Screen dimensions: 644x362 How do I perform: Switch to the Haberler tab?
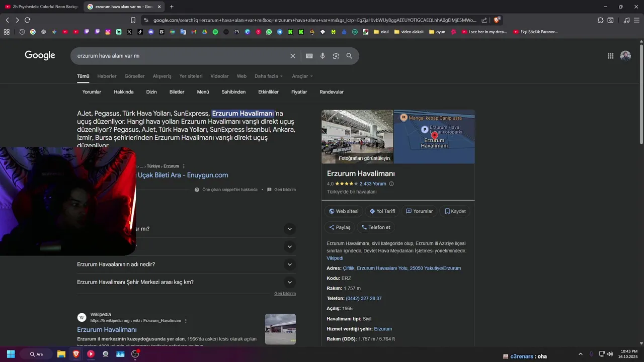point(107,76)
